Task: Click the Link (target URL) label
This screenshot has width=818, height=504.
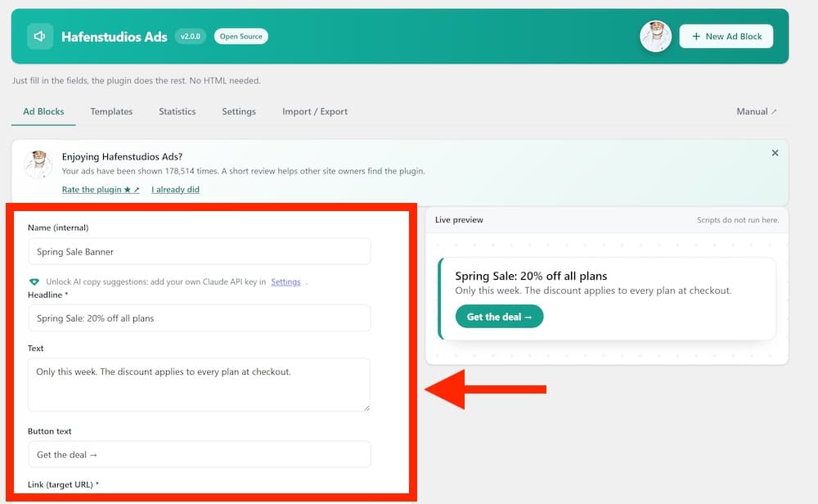Action: (63, 484)
